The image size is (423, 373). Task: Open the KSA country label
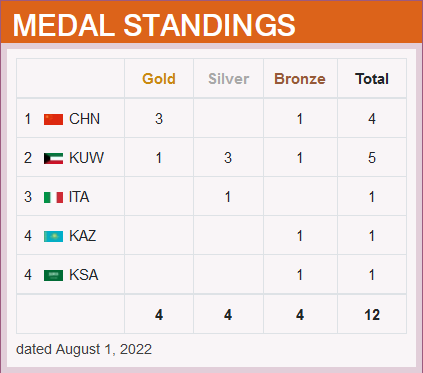[84, 275]
